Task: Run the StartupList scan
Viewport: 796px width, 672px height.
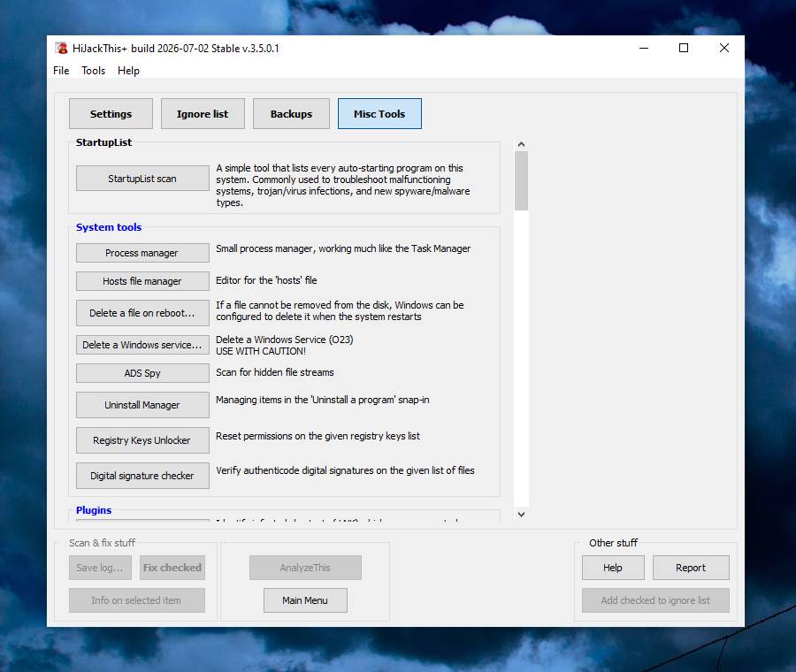Action: (142, 178)
